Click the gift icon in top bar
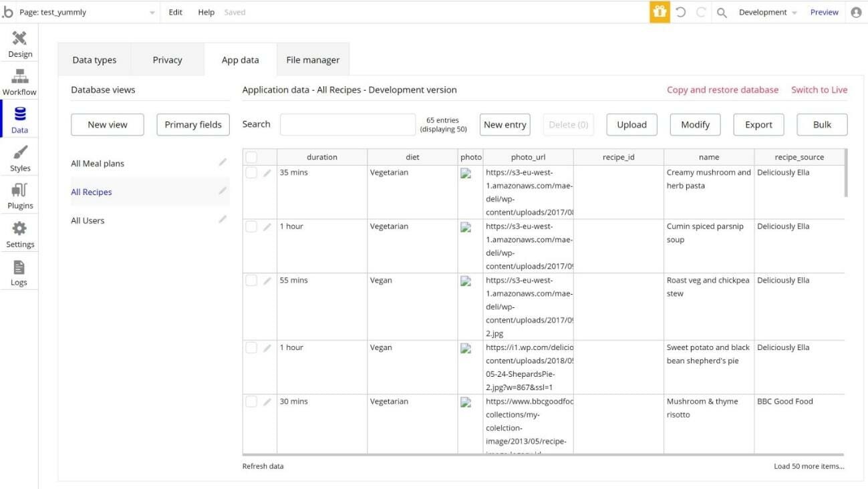Screen dimensions: 868x489 coord(659,12)
